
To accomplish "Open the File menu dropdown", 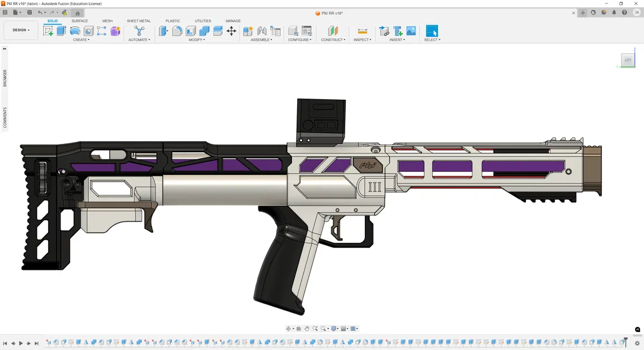I will coord(17,12).
